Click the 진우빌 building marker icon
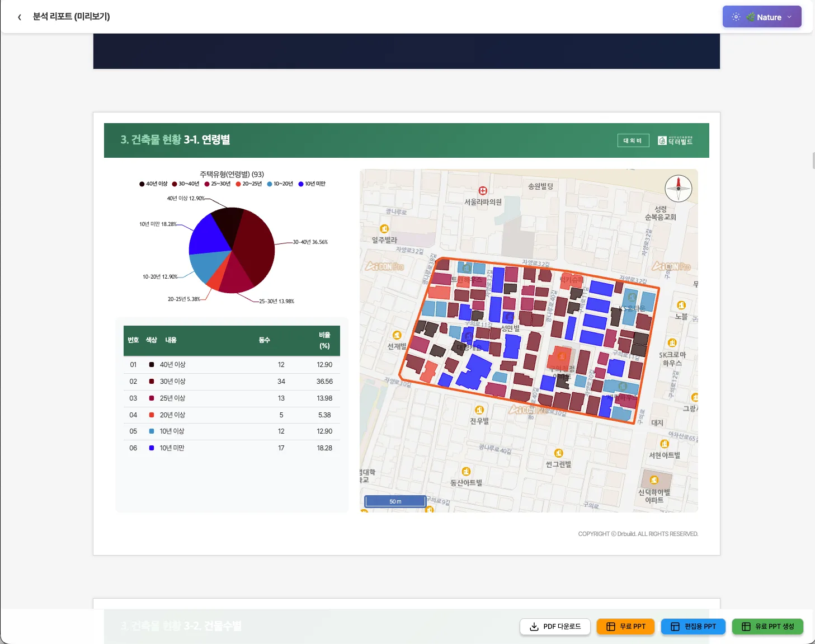Viewport: 815px width, 644px height. point(479,410)
